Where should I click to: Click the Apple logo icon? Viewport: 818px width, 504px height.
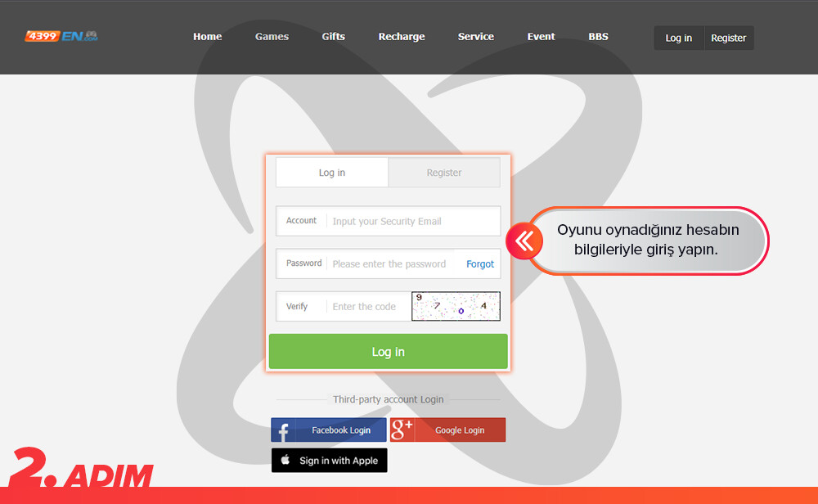point(285,461)
